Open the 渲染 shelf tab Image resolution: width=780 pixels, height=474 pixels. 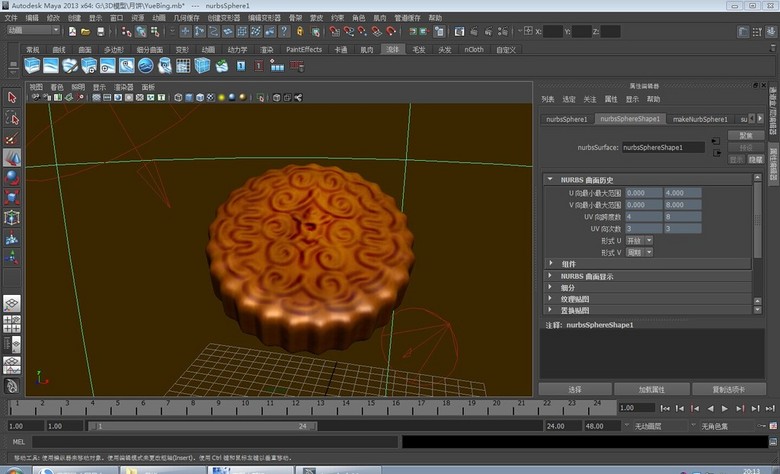(266, 49)
